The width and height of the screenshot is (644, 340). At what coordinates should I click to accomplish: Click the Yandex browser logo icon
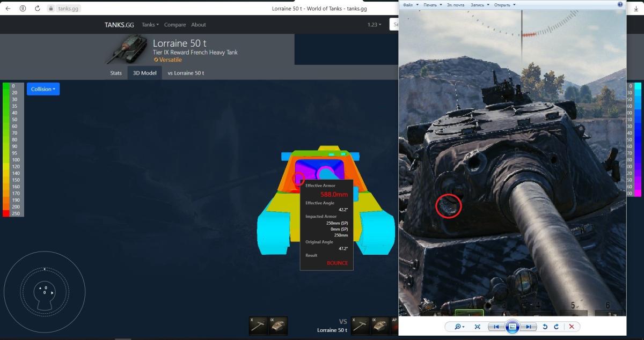pyautogui.click(x=23, y=9)
